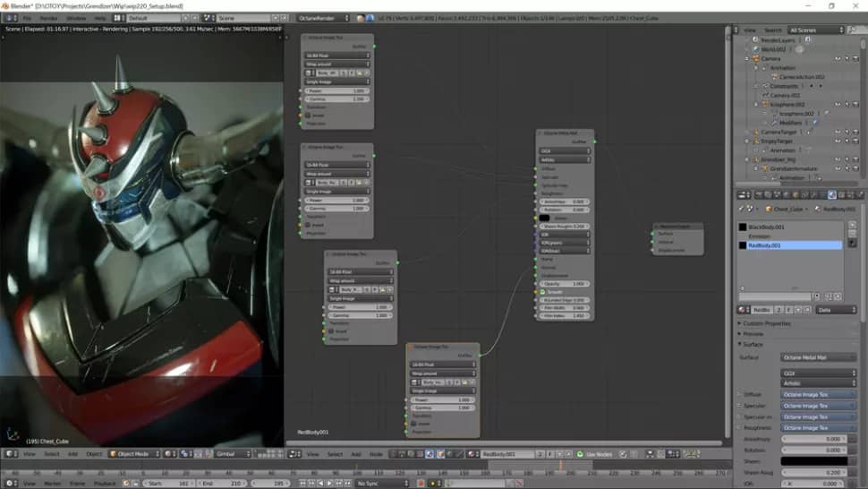
Task: Click the BlackBody.001 material color swatch
Action: [743, 227]
